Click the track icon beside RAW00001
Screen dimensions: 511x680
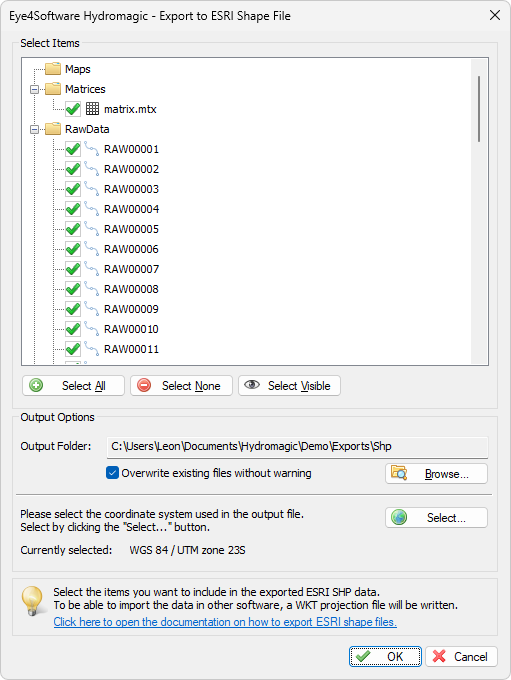click(92, 149)
